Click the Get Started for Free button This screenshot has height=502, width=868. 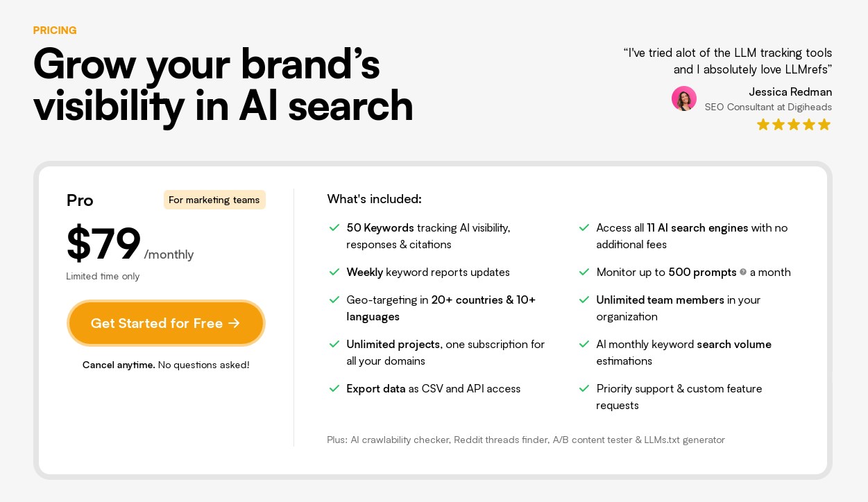tap(166, 323)
